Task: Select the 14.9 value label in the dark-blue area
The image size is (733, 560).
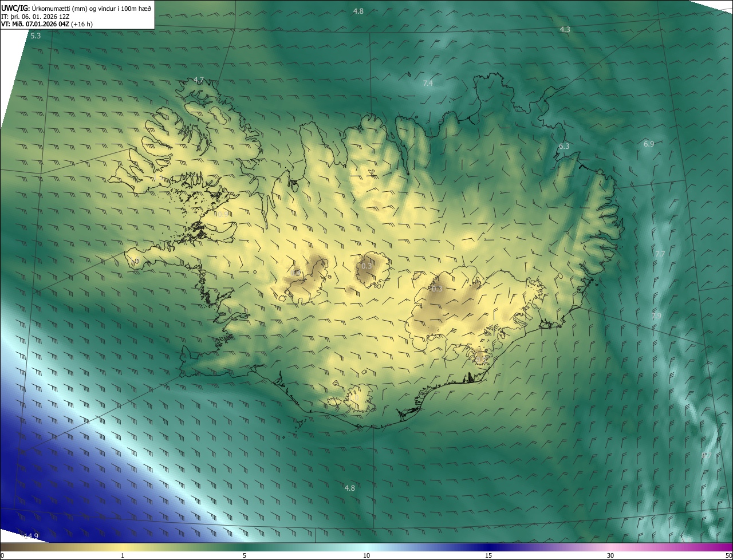Action: [31, 536]
